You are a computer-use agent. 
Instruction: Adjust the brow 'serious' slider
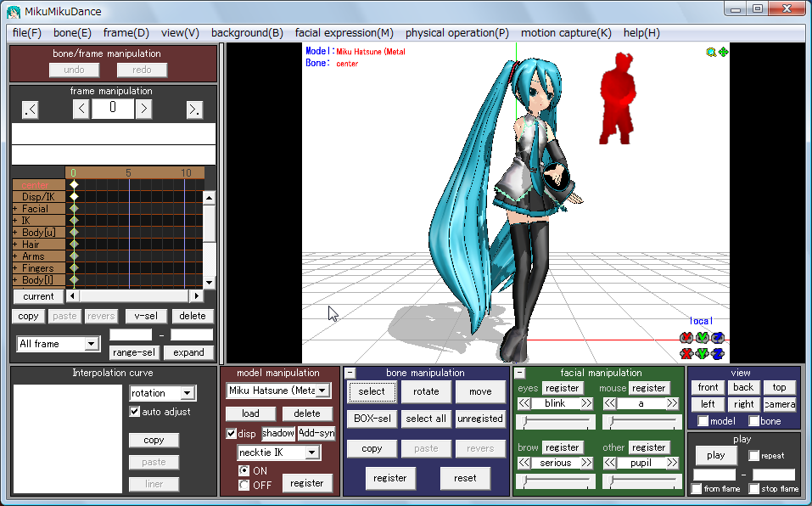[556, 481]
